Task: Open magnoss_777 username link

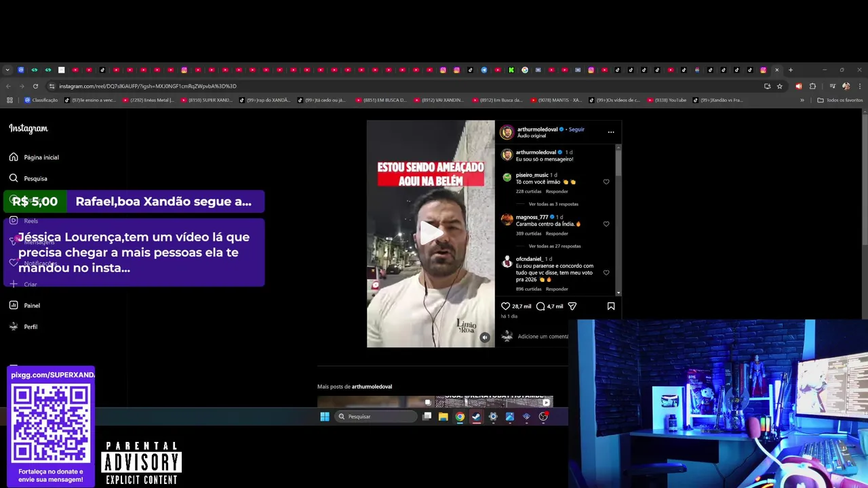Action: (532, 217)
